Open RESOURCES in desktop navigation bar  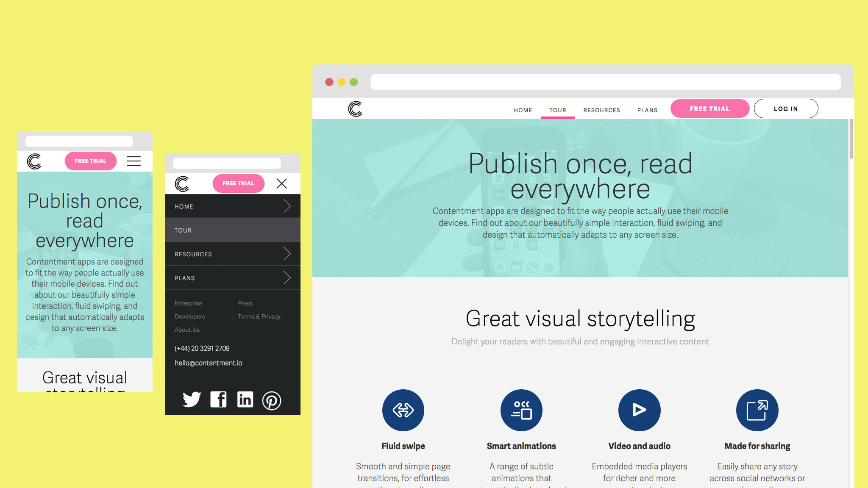coord(601,110)
